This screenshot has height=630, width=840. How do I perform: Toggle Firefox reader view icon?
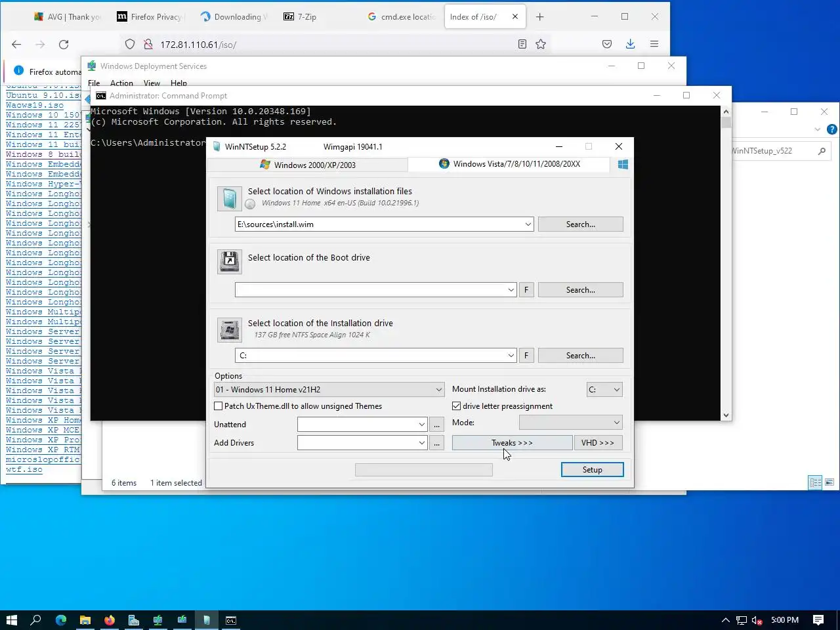tap(522, 44)
